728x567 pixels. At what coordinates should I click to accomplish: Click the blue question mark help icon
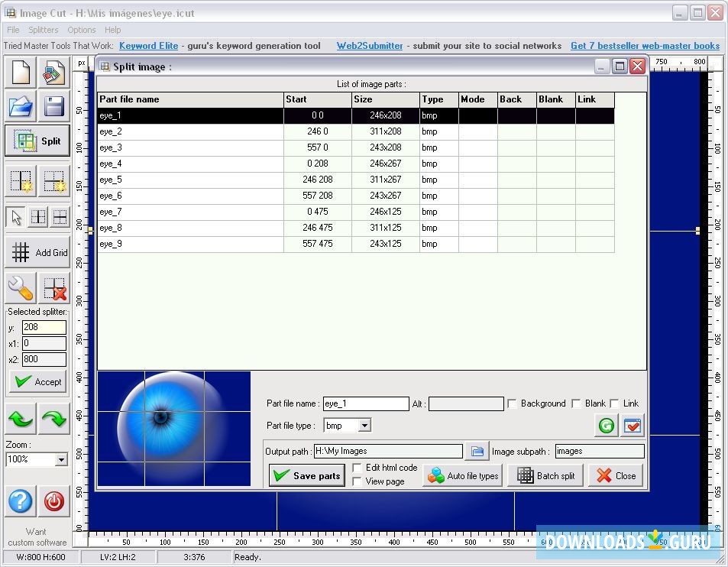(x=21, y=501)
